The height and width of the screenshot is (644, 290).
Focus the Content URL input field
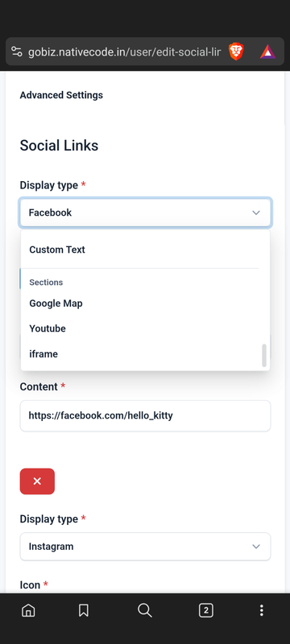point(146,415)
